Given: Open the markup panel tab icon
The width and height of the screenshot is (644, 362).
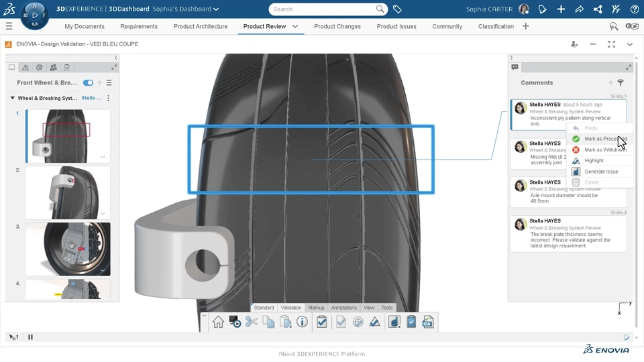Looking at the screenshot, I should pos(25,67).
